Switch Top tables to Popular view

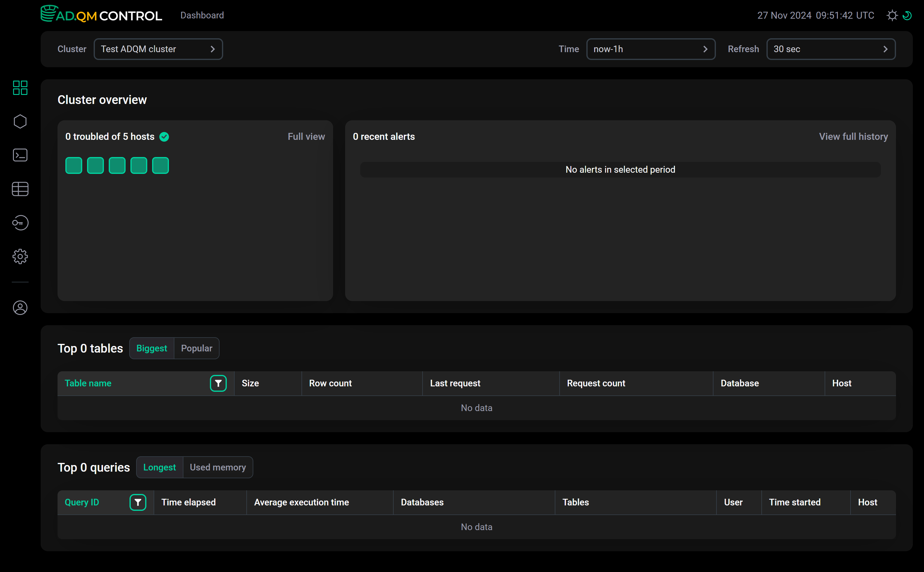[x=196, y=348]
